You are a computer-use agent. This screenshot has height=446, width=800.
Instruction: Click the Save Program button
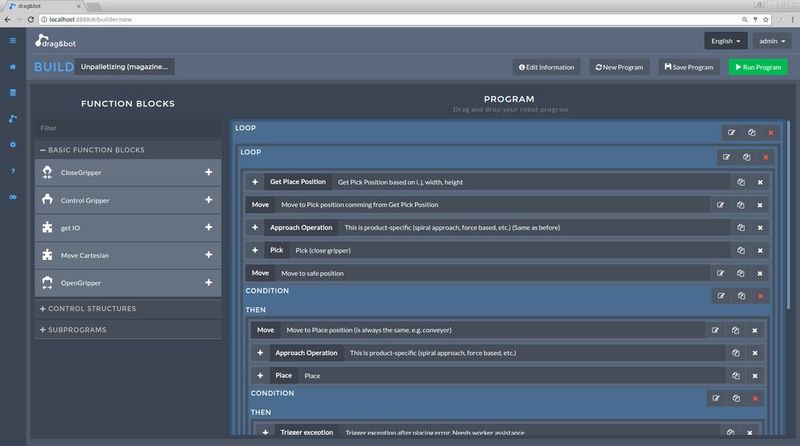tap(689, 67)
